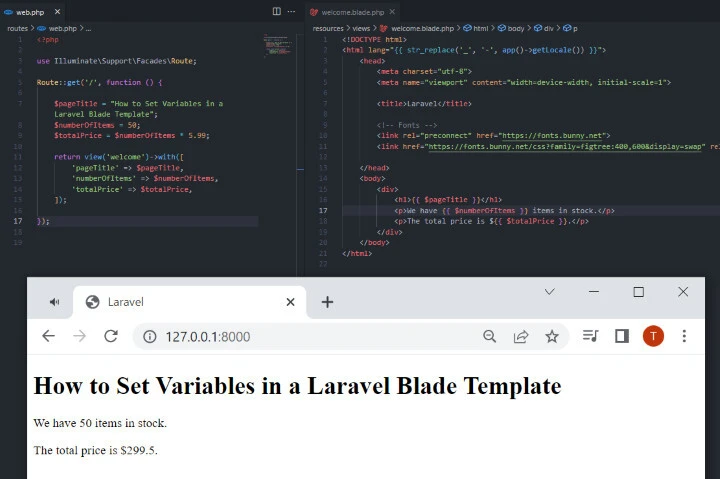Open the Chrome tab search chevron
Viewport: 720px width, 479px height.
(549, 292)
